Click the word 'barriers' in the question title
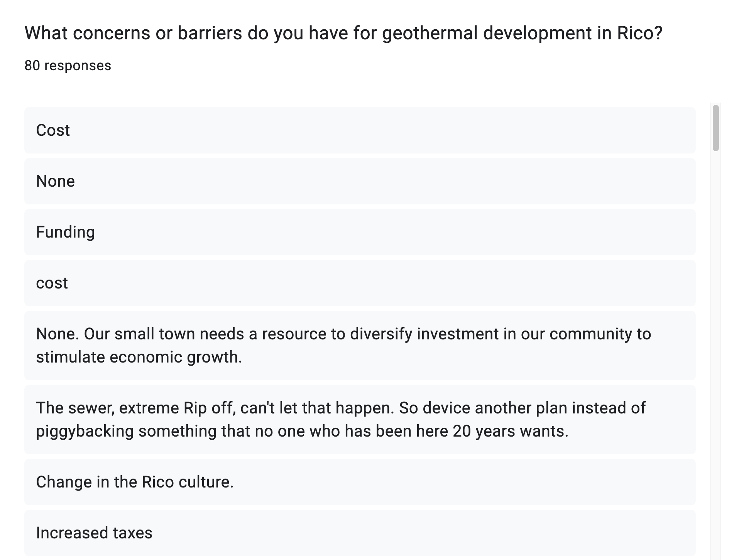Screen dimensions: 734x560 point(210,33)
